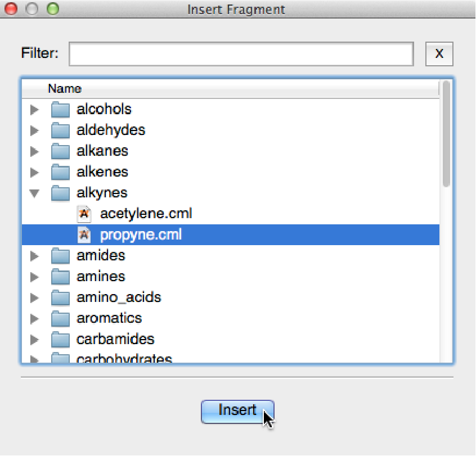The width and height of the screenshot is (476, 456).
Task: Collapse the alkynes folder
Action: pyautogui.click(x=35, y=193)
